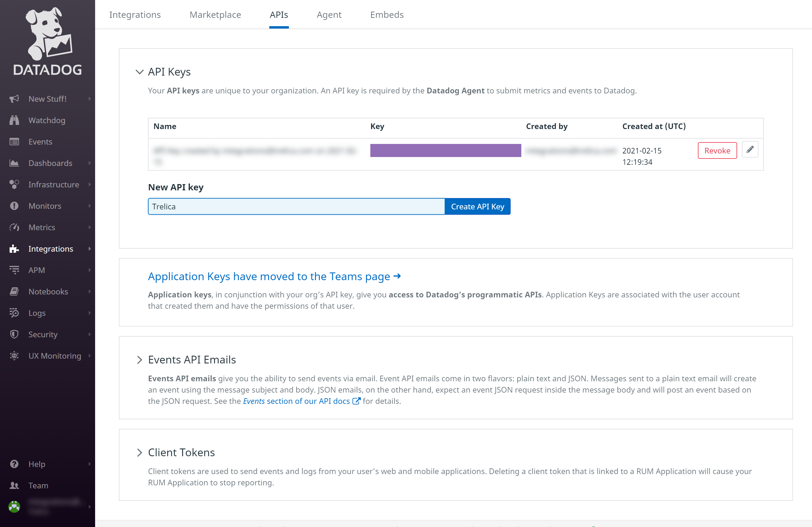Open UX Monitoring menu in sidebar
Image resolution: width=812 pixels, height=527 pixels.
55,356
